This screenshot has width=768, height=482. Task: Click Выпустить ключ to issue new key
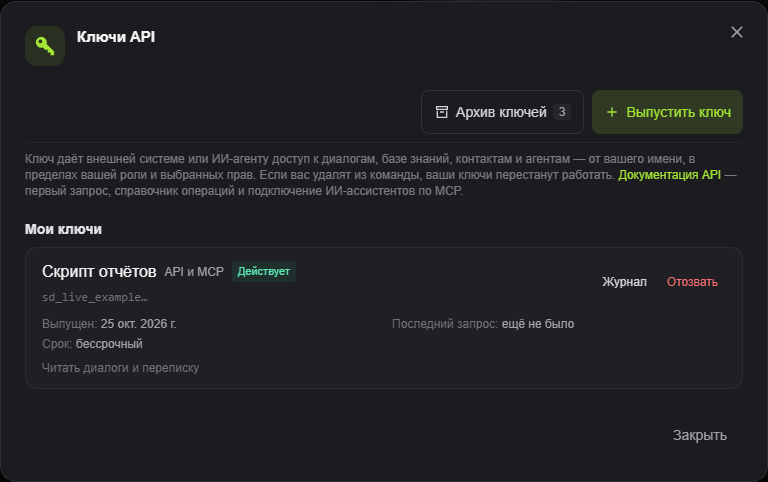[667, 112]
